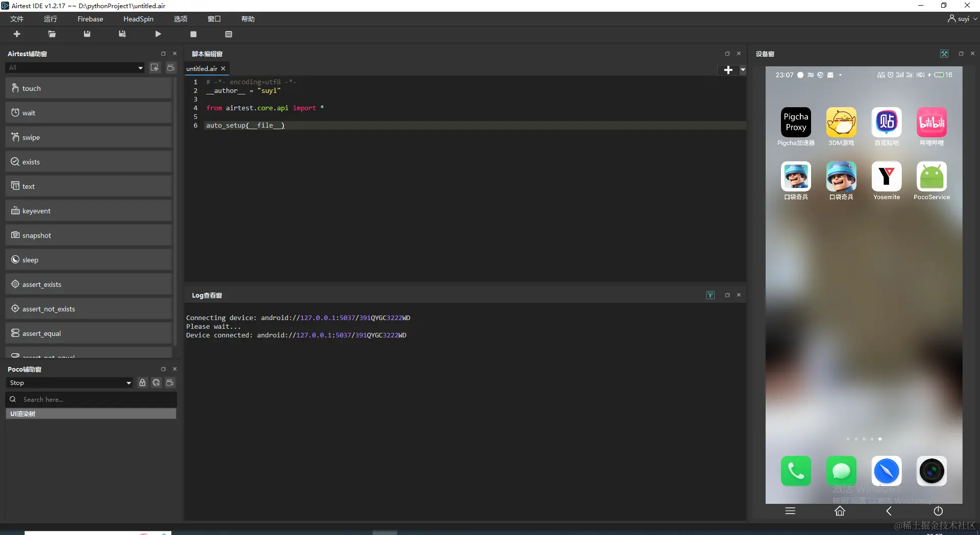Viewport: 980px width, 535px height.
Task: Create a new script with the plus toolbar icon
Action: click(17, 34)
